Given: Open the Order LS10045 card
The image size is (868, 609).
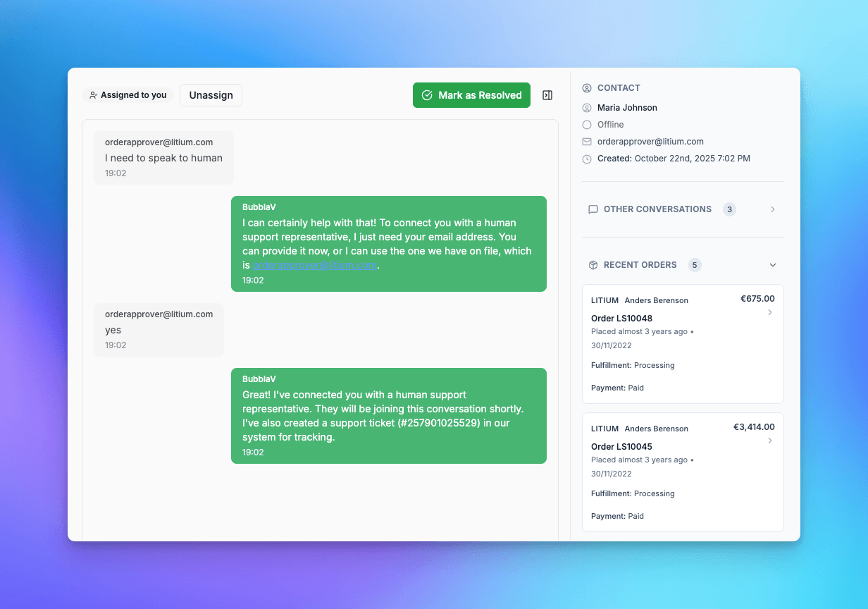Looking at the screenshot, I should coord(682,472).
